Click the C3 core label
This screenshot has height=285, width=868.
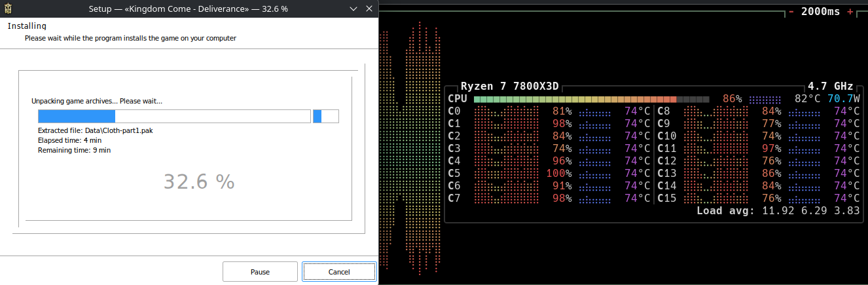pos(454,149)
